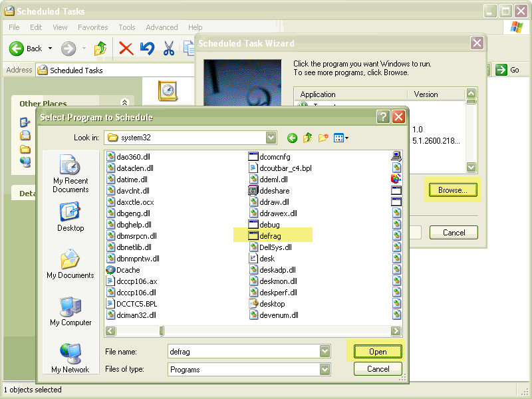Open My Recent Documents in places bar

[x=70, y=174]
